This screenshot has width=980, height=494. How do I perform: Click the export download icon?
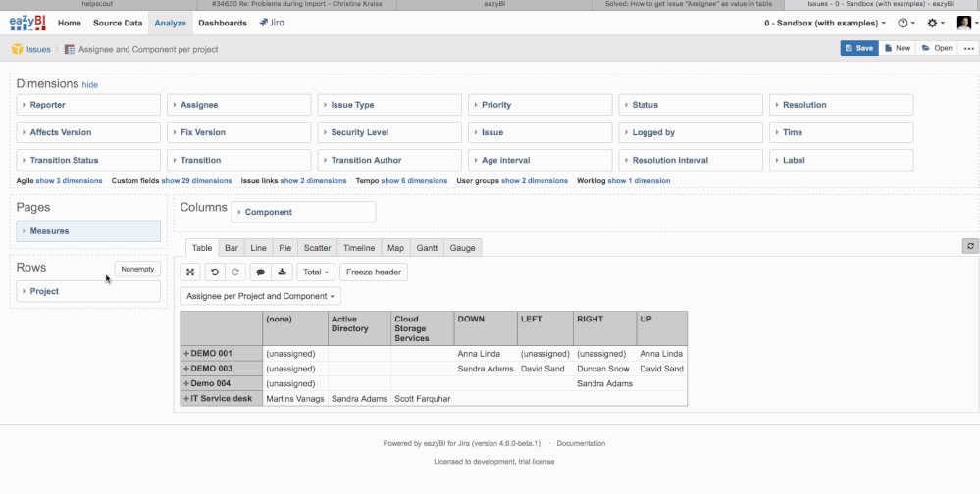(282, 272)
